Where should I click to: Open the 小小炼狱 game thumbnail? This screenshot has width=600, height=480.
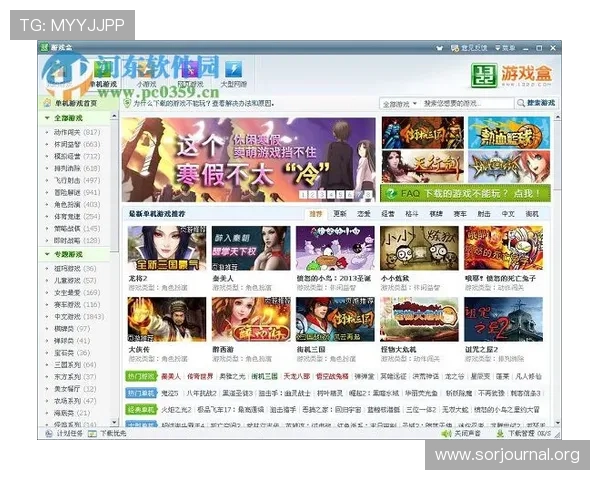(419, 248)
